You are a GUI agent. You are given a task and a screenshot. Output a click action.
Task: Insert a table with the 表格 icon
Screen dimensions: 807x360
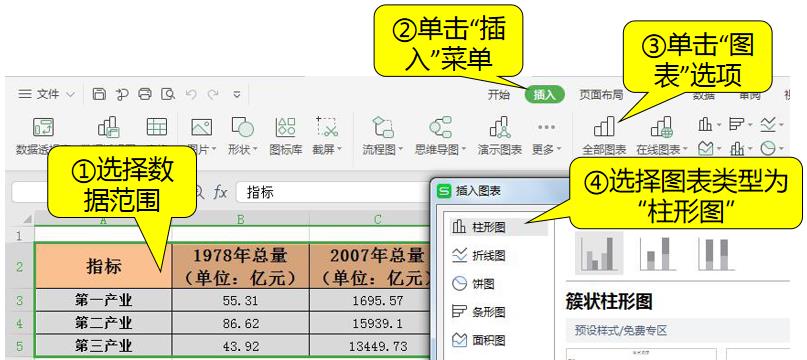(156, 127)
